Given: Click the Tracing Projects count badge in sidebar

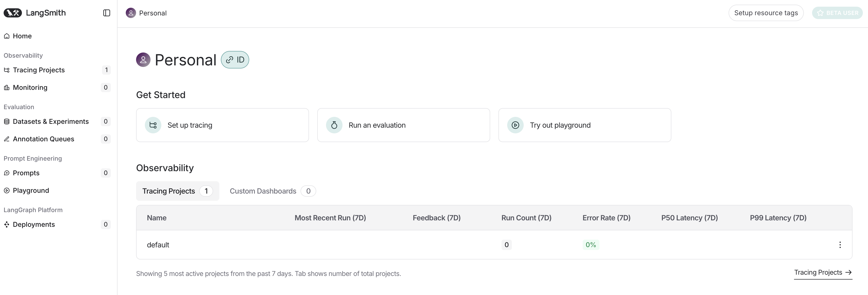Looking at the screenshot, I should [x=106, y=70].
